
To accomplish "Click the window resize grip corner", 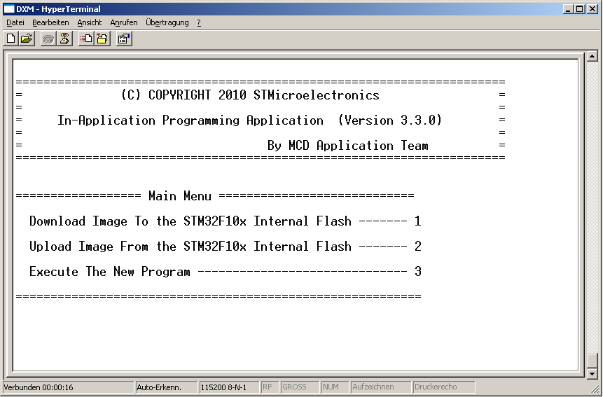I will pyautogui.click(x=595, y=389).
